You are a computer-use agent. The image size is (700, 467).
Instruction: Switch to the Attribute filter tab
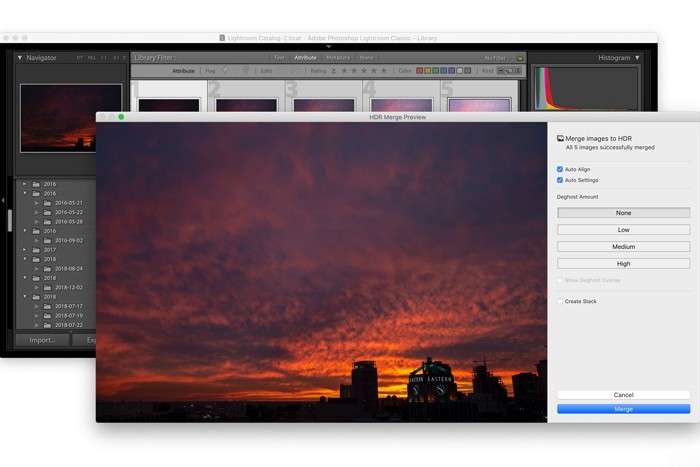(304, 58)
